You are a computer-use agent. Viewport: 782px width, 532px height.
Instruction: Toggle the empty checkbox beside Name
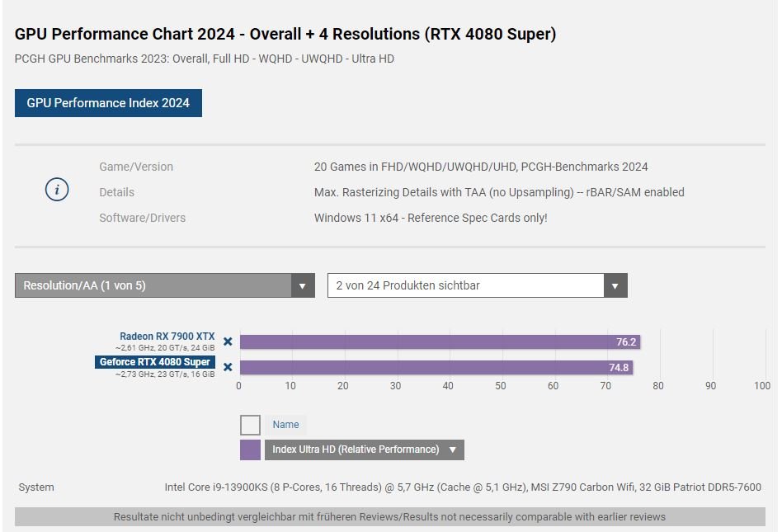pos(251,426)
